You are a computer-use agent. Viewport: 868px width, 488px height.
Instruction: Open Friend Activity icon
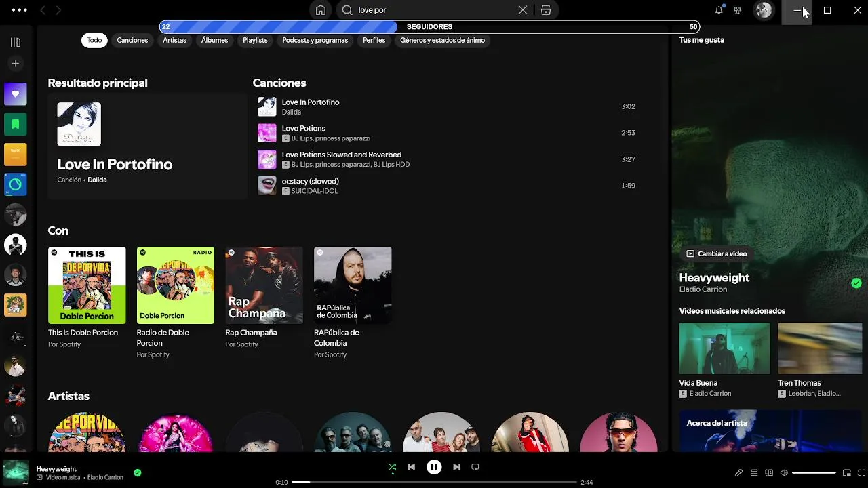(738, 10)
